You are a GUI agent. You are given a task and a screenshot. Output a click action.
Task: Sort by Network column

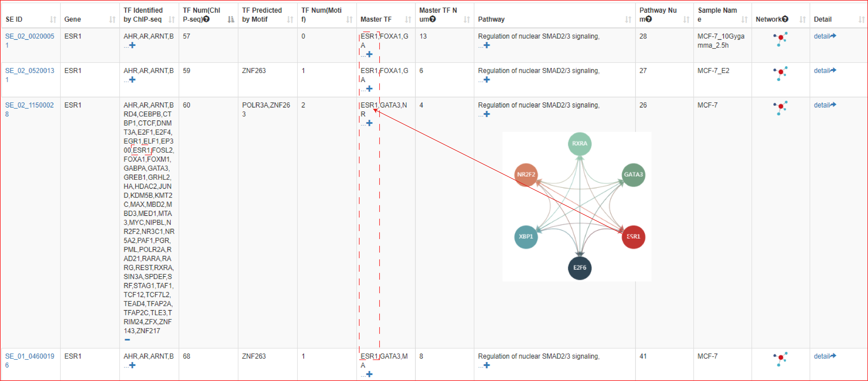click(803, 20)
